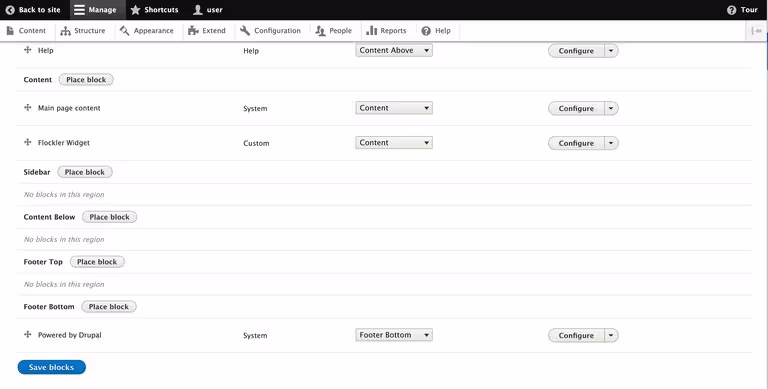Expand Configure options arrow for Flockler Widget
The image size is (768, 389).
tap(611, 143)
